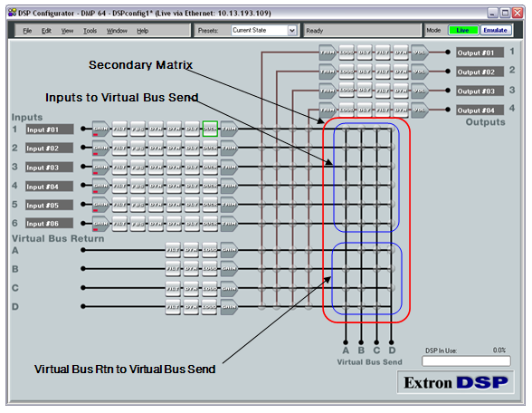Click mix-point Input #04 to Virtual Bus Send D

pos(392,186)
